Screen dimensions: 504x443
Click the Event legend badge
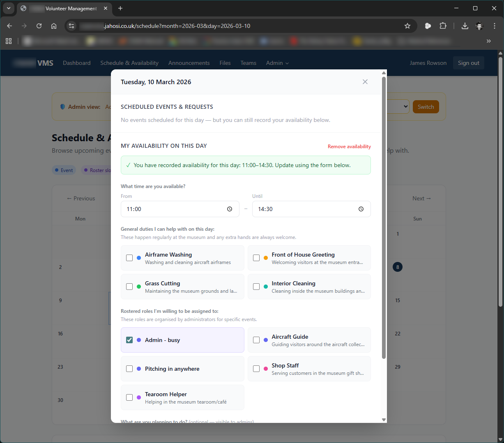[x=64, y=170]
